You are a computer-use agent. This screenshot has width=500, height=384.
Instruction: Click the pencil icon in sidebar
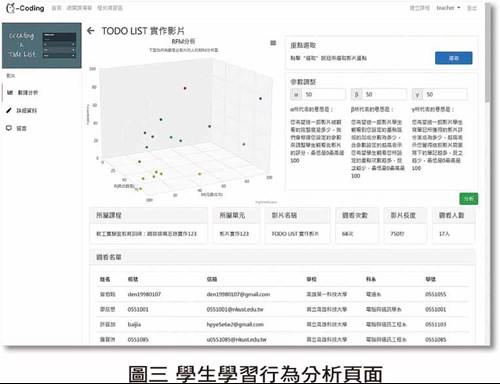tap(9, 110)
